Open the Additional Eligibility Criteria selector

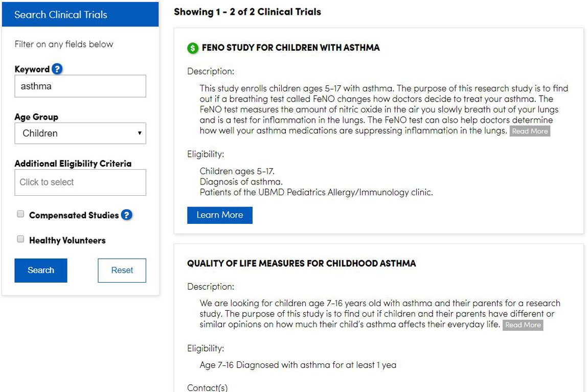point(80,182)
